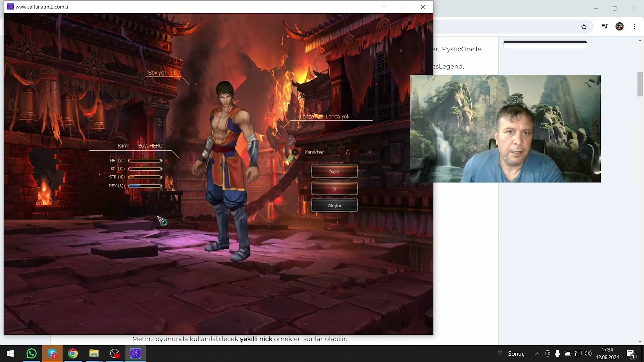The height and width of the screenshot is (362, 644).
Task: Open the Chrome profile avatar
Action: (x=619, y=27)
